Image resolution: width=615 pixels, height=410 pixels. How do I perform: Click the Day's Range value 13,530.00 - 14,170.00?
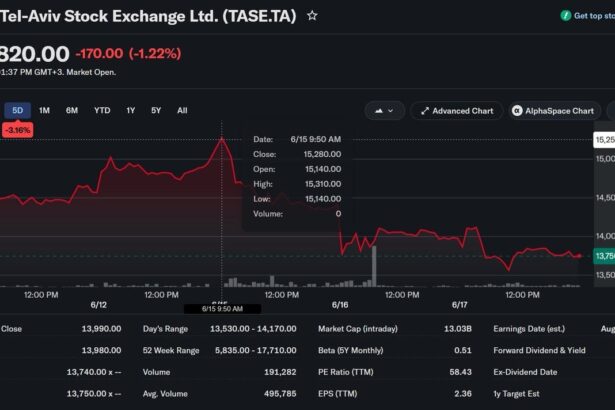click(253, 329)
